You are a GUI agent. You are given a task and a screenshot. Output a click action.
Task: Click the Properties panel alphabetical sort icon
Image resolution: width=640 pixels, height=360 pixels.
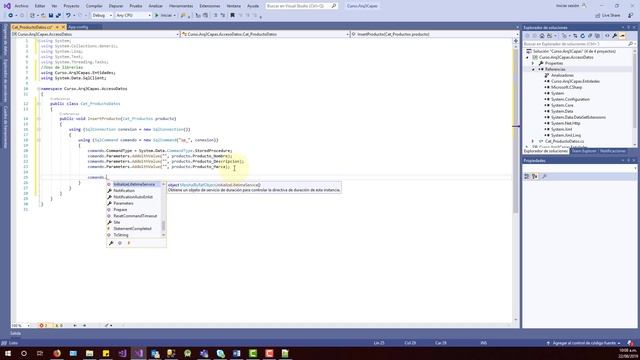pyautogui.click(x=535, y=176)
